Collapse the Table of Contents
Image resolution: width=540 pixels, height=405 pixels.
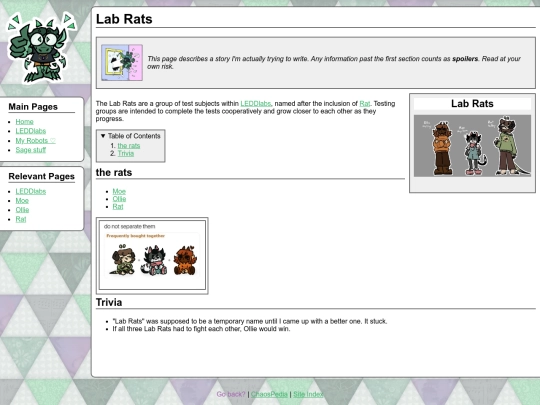[131, 136]
